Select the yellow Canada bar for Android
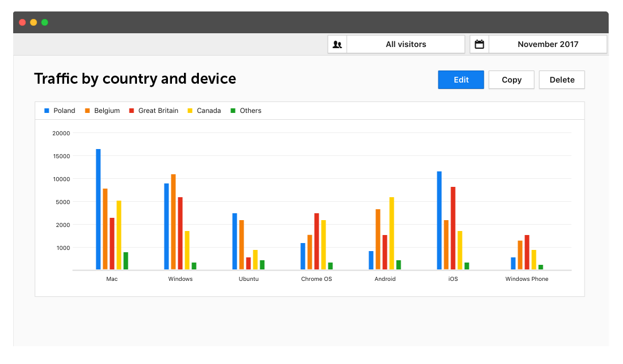The image size is (623, 364). coord(392,233)
